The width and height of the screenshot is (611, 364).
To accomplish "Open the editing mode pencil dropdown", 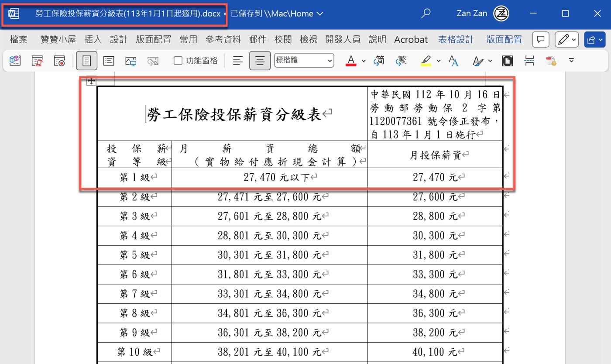I will point(566,40).
